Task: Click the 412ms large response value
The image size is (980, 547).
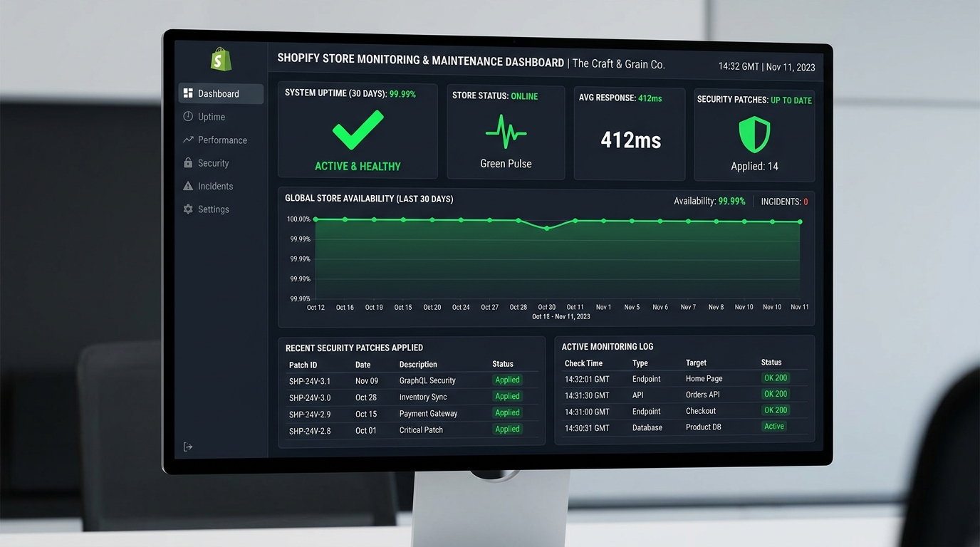Action: click(631, 140)
